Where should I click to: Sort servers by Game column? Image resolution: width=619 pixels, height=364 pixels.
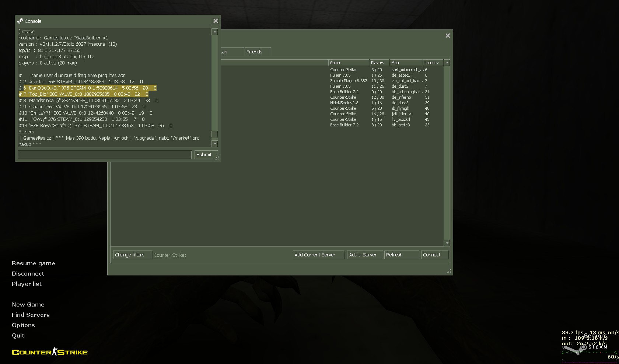[349, 63]
